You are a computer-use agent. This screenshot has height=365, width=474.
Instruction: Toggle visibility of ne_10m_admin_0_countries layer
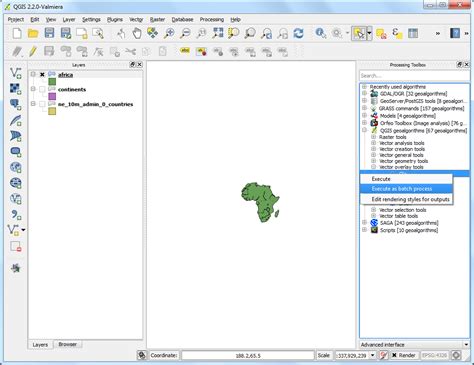pyautogui.click(x=42, y=104)
